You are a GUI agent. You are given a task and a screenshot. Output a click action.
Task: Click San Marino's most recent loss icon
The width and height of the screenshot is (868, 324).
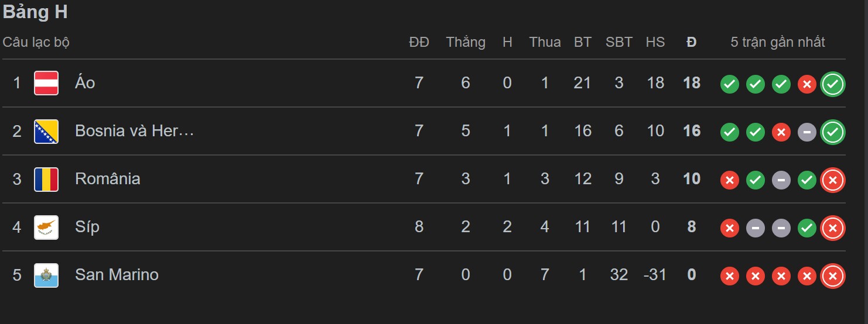pyautogui.click(x=833, y=276)
